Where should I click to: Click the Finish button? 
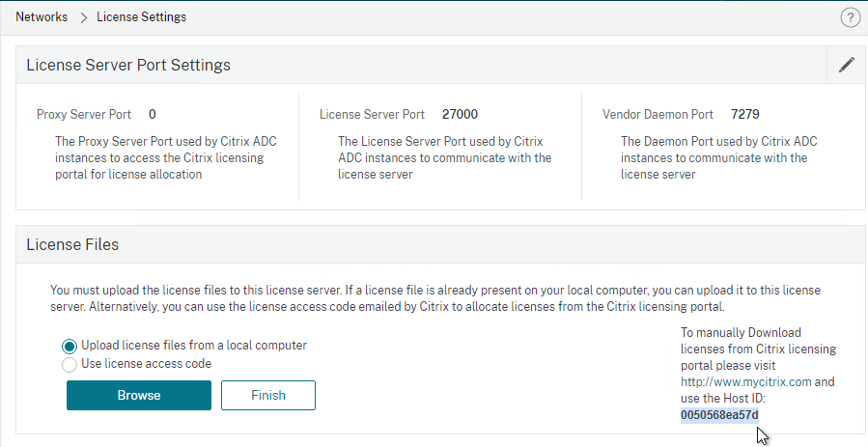tap(268, 395)
